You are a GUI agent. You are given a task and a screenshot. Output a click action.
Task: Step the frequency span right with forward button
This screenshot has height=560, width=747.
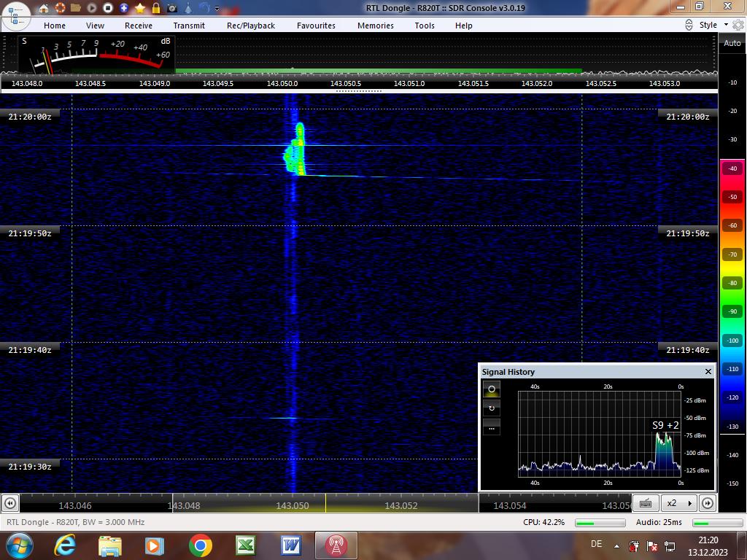point(708,503)
